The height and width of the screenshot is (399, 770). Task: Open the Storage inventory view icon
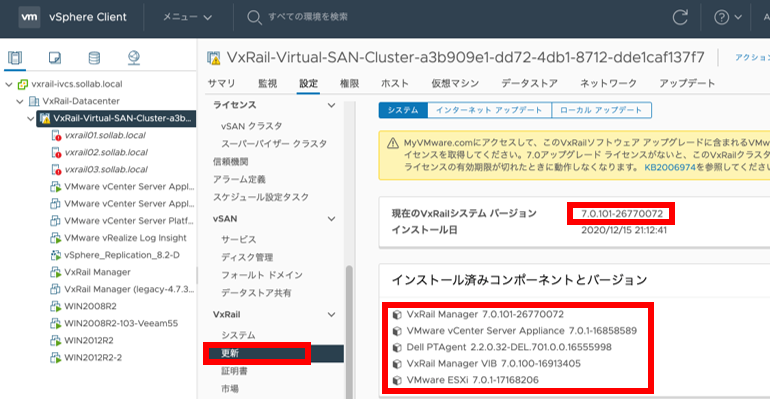(94, 58)
